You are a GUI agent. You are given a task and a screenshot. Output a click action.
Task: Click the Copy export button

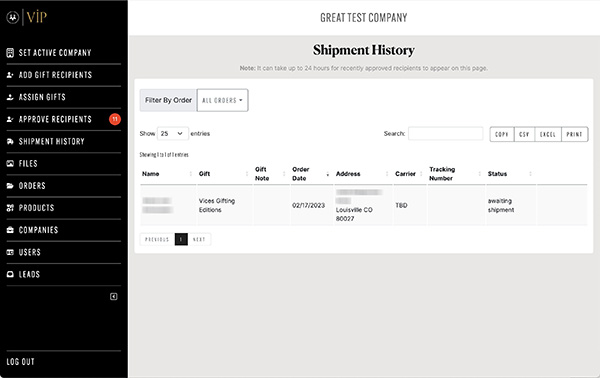tap(502, 134)
